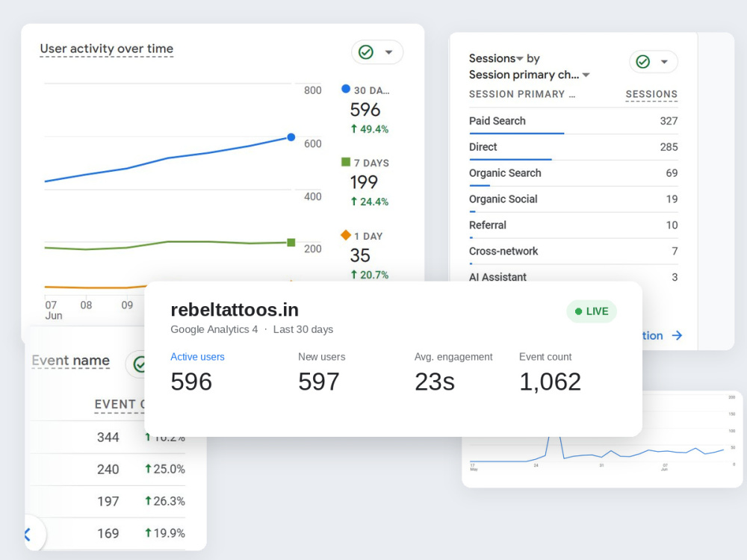Open the dropdown arrow beside Sessions check icon

[664, 62]
